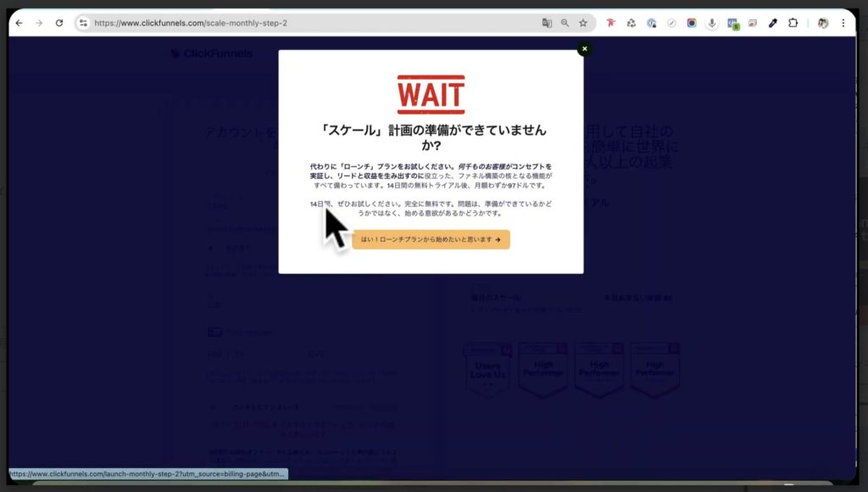This screenshot has width=868, height=492.
Task: Click the recycle-arrows extension icon
Action: (631, 23)
